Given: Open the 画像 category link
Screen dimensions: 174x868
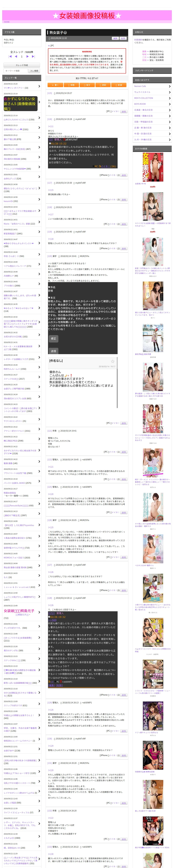Looking at the screenshot, I should [144, 52].
